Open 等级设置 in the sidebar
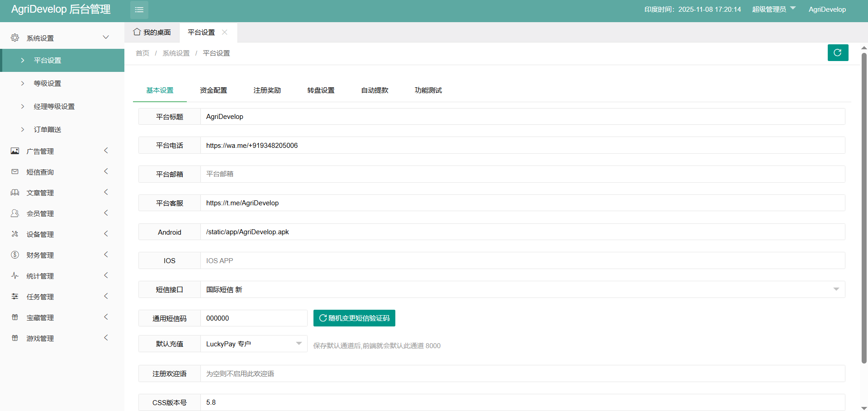This screenshot has height=411, width=868. 47,83
